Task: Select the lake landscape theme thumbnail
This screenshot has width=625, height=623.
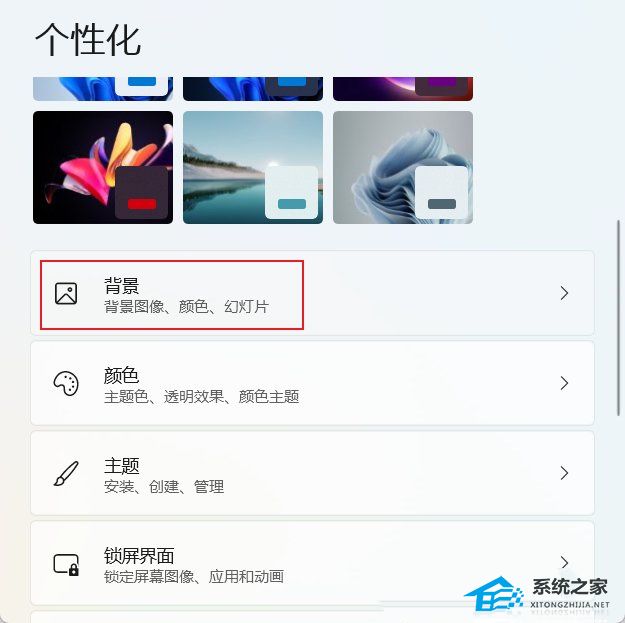Action: coord(253,167)
